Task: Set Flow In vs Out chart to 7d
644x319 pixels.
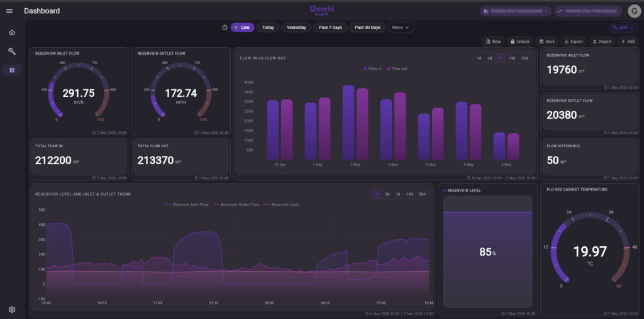Action: [500, 59]
